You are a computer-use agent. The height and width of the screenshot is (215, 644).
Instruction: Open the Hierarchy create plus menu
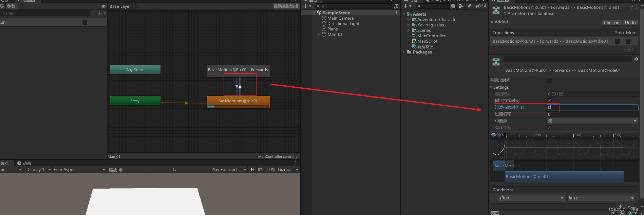pyautogui.click(x=307, y=6)
